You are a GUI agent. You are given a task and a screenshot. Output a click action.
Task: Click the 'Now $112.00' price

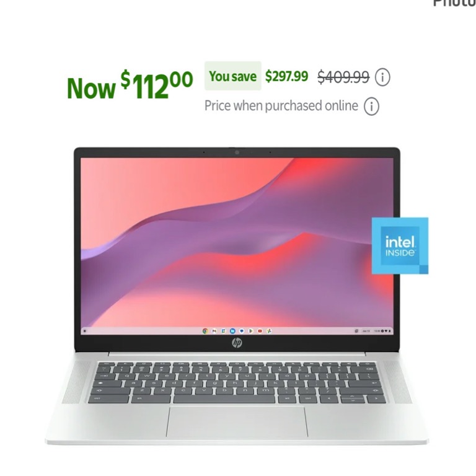(x=130, y=86)
